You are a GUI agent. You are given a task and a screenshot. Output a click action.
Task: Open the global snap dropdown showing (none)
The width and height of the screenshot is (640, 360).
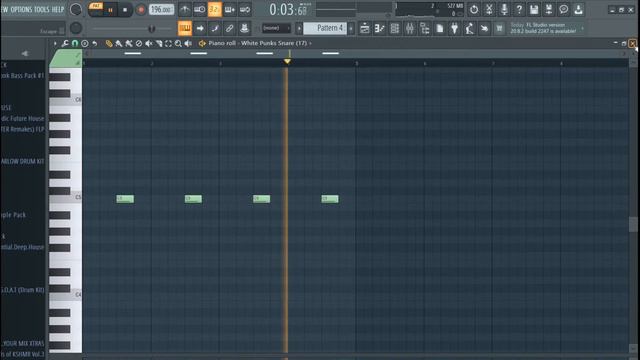(276, 28)
